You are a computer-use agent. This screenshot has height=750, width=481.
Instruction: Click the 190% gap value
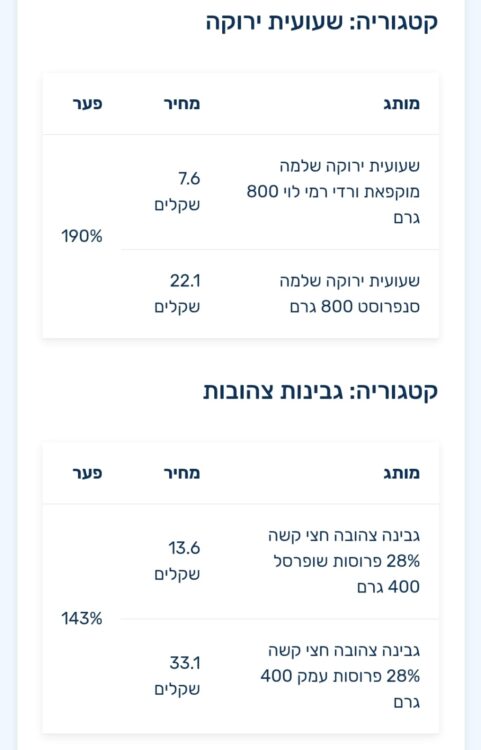tap(82, 236)
